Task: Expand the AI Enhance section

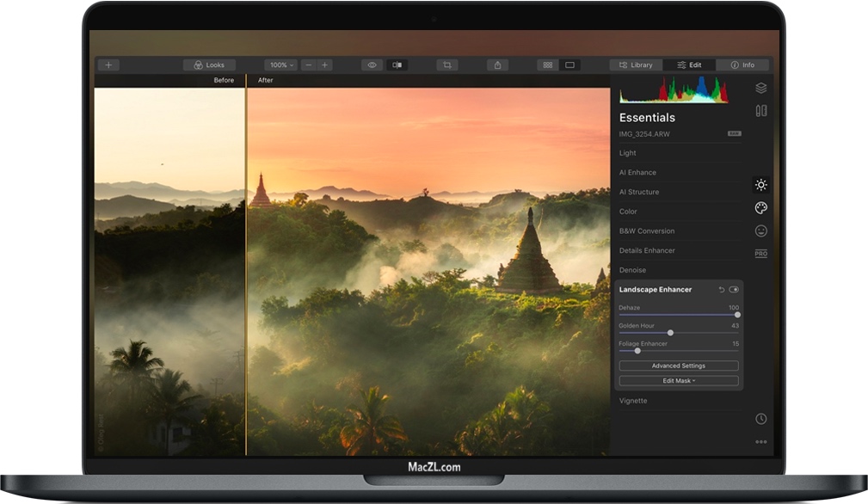Action: coord(637,173)
